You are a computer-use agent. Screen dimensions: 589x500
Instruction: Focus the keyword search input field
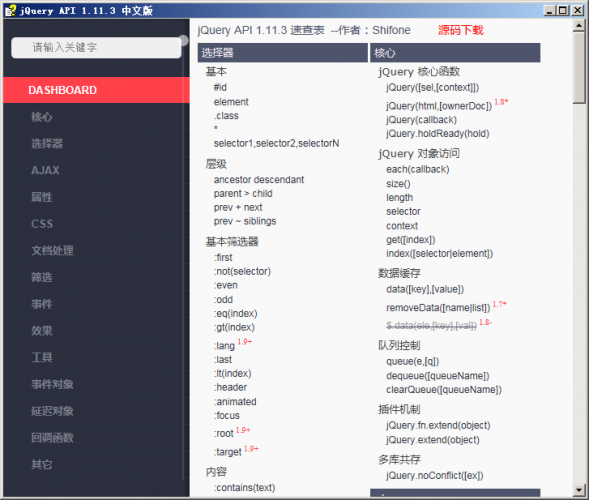[x=97, y=48]
